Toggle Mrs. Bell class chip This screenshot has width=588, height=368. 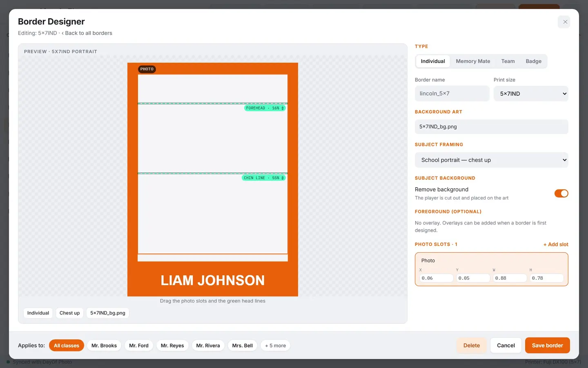(243, 346)
